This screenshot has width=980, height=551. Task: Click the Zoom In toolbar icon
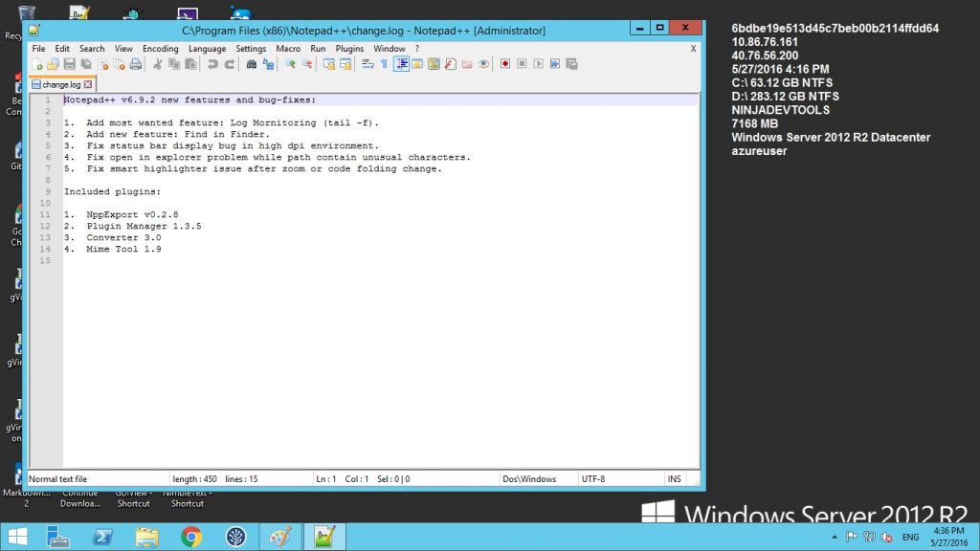click(x=290, y=64)
